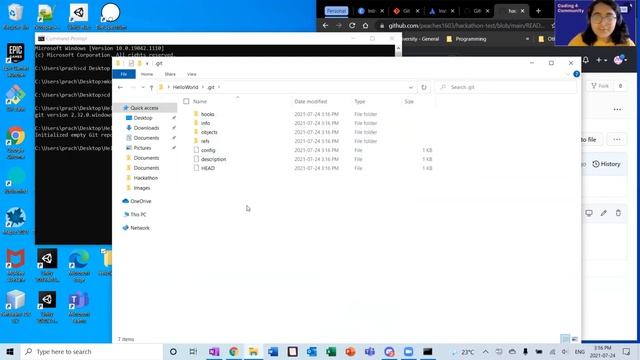Open Images folder in navigation pane
The width and height of the screenshot is (640, 360).
[x=142, y=188]
